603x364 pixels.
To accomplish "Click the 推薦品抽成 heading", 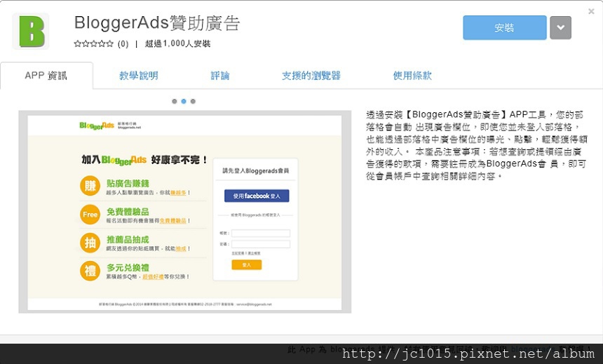I will click(x=128, y=240).
